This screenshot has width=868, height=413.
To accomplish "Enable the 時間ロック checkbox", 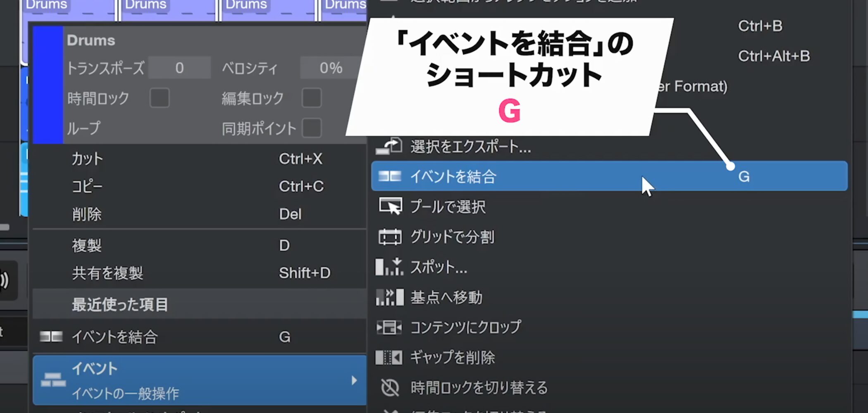I will tap(160, 98).
